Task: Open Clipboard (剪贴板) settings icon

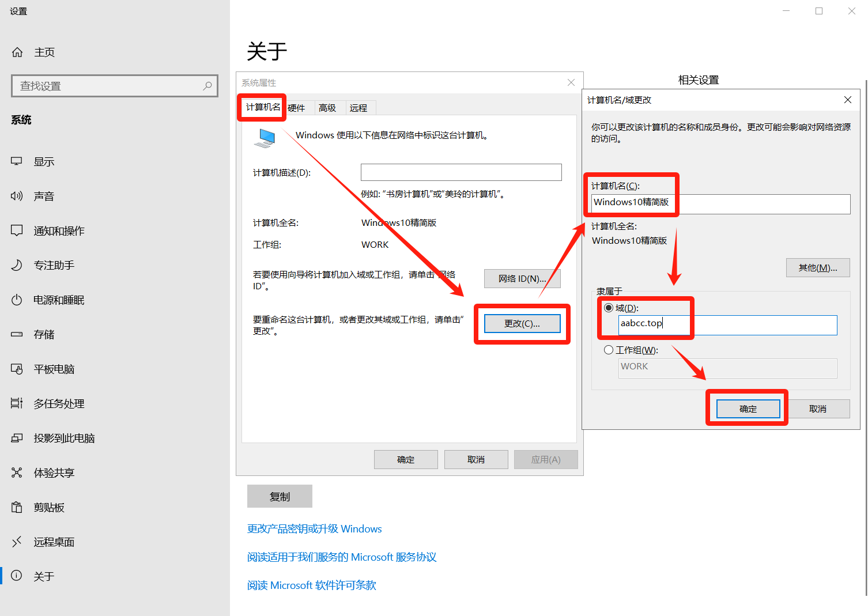Action: point(17,507)
